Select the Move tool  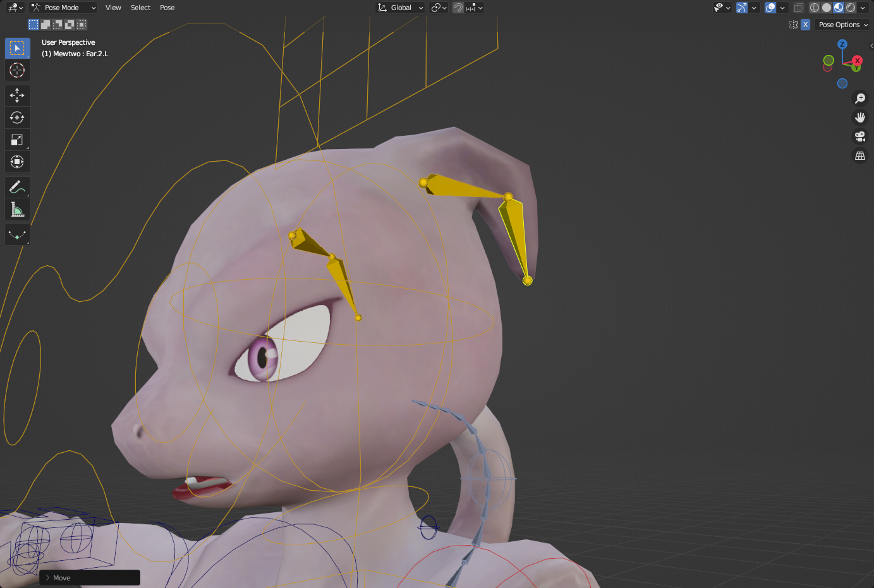(17, 95)
